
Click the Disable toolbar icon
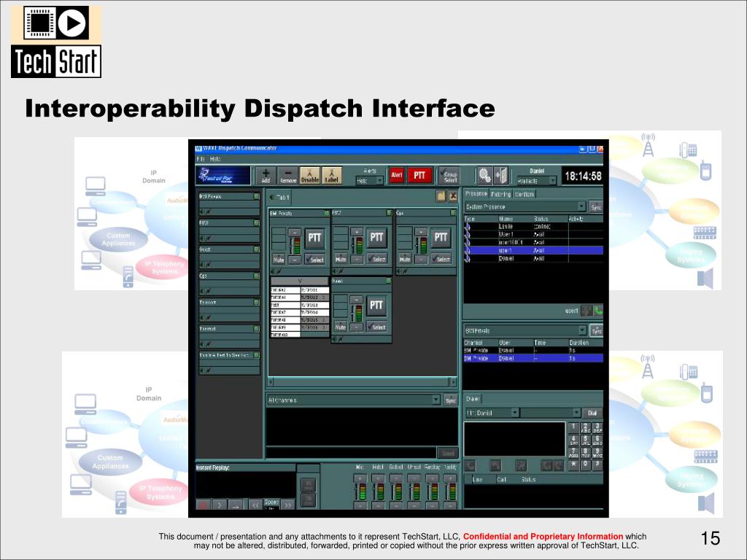[x=309, y=175]
